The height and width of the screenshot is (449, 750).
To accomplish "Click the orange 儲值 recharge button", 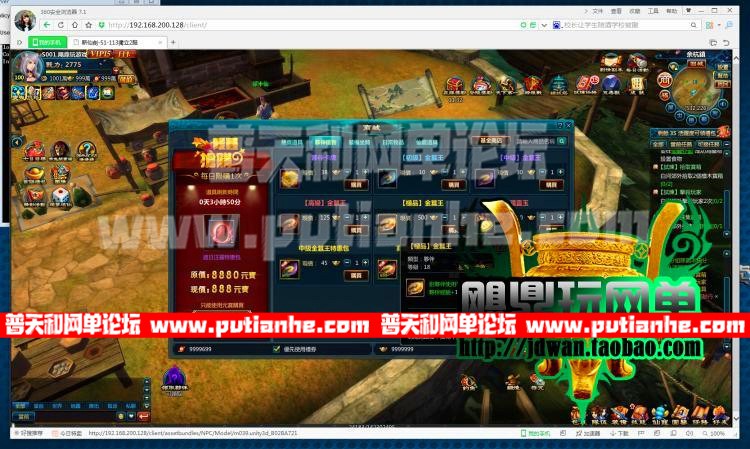I will pos(126,79).
